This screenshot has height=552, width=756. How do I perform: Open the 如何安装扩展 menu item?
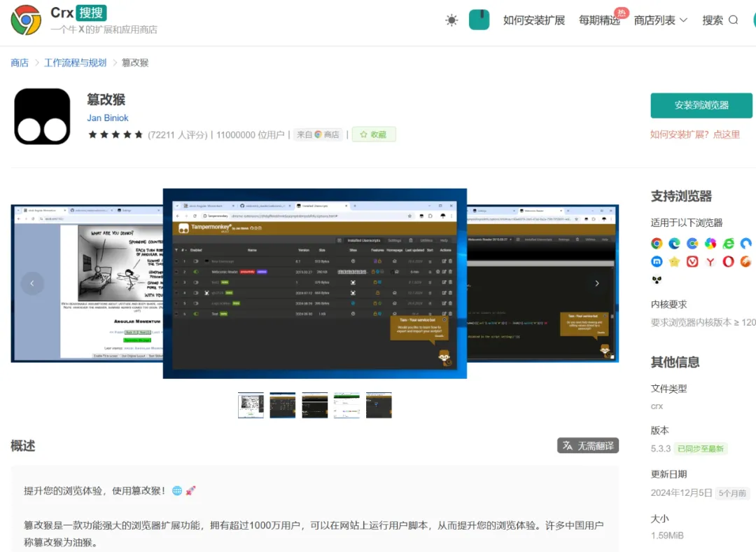(533, 20)
